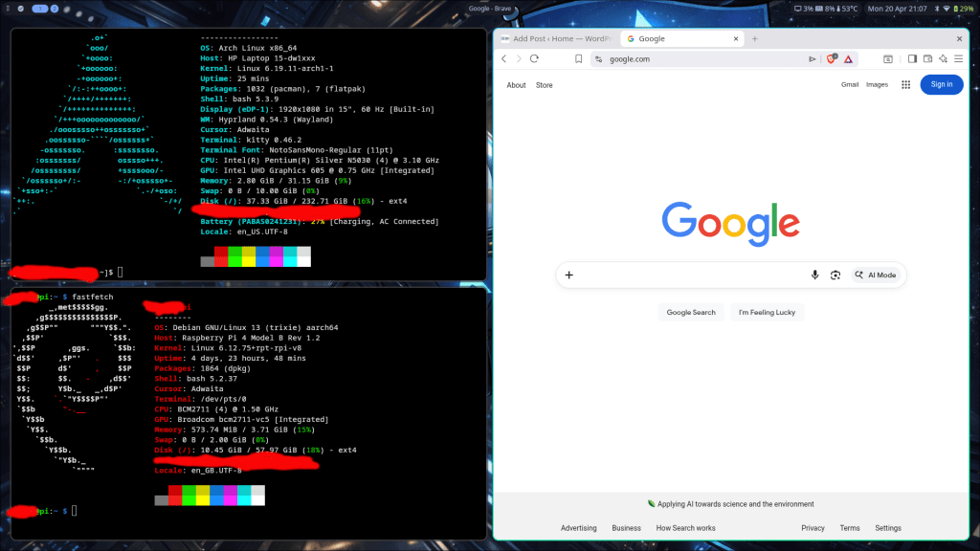Open a new browser tab
The width and height of the screenshot is (980, 551).
point(755,38)
